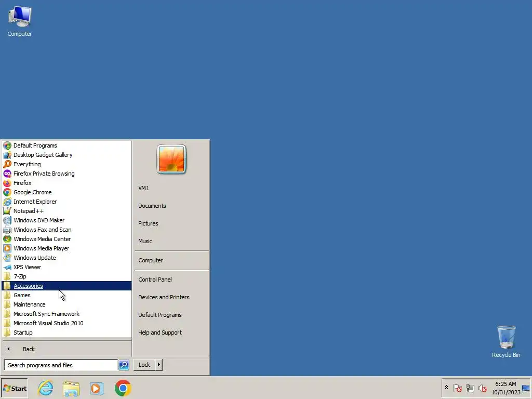532x399 pixels.
Task: Open Internet Explorer from taskbar
Action: [x=46, y=388]
